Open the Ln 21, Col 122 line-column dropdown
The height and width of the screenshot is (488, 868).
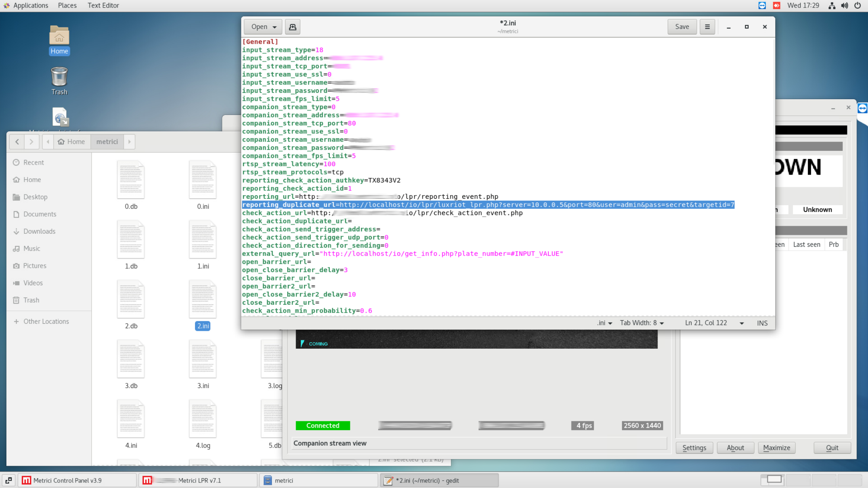[x=714, y=323]
